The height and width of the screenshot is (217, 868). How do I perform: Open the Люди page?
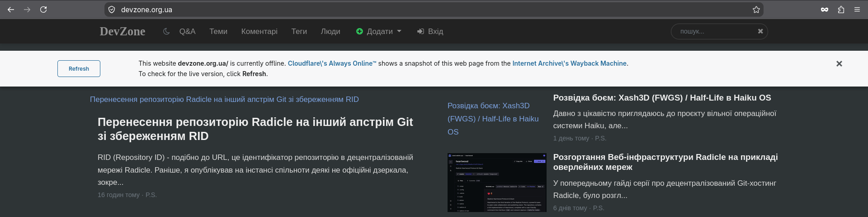click(x=330, y=31)
